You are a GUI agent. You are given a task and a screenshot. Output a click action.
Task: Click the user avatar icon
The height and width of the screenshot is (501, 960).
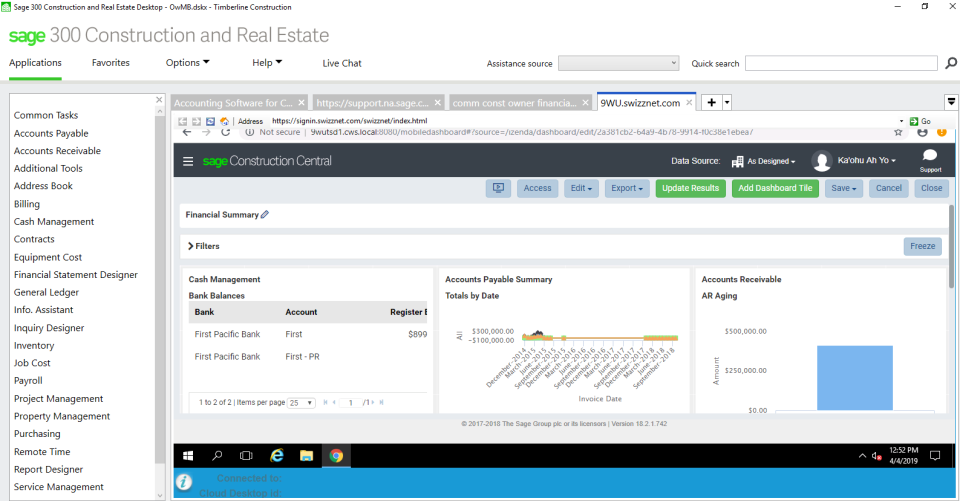[x=822, y=161]
